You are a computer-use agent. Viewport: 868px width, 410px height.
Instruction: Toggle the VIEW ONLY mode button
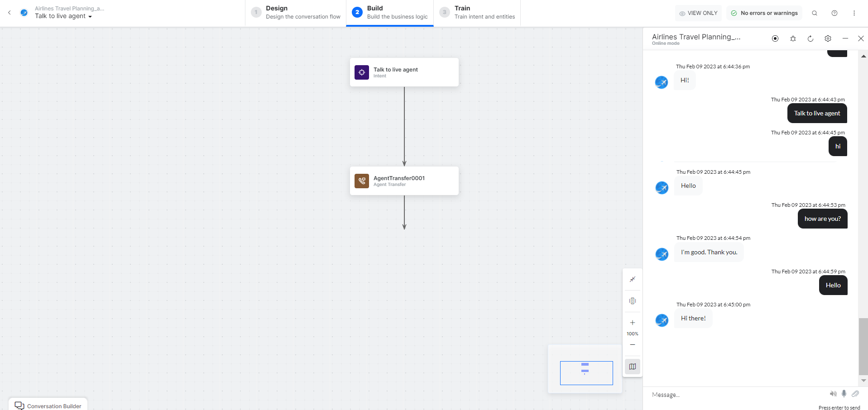(698, 13)
